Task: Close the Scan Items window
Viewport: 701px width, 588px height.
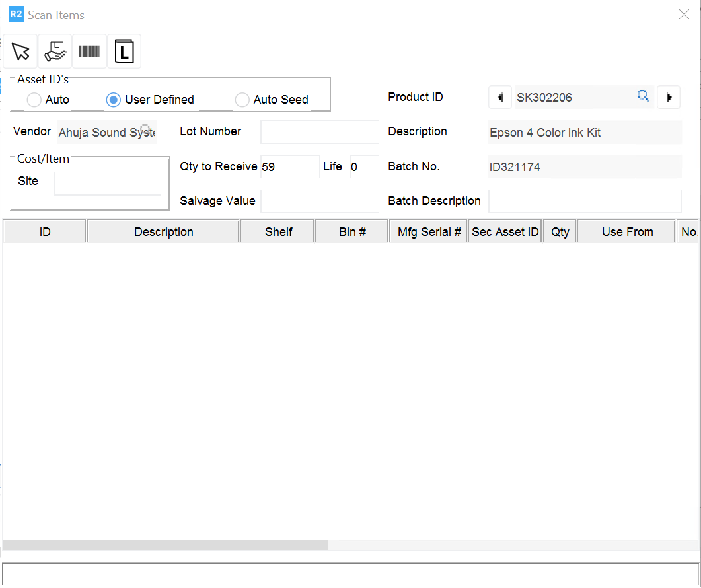Action: 684,15
